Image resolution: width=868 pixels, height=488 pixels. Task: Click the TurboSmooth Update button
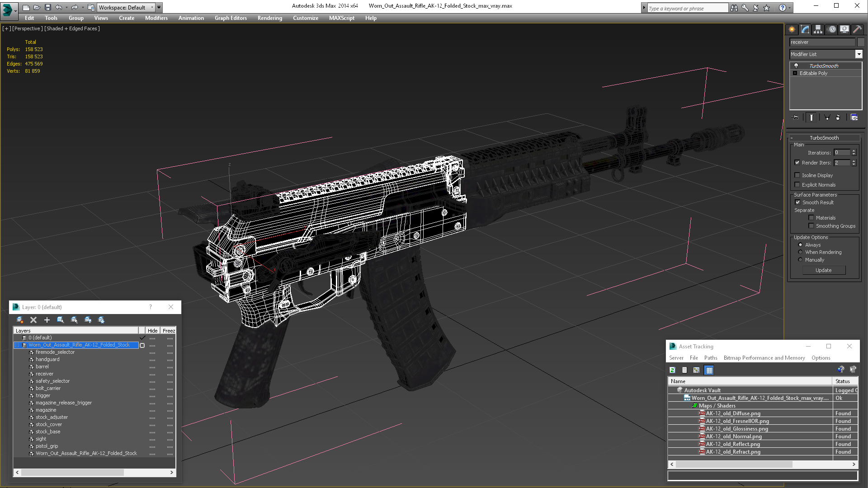point(824,270)
